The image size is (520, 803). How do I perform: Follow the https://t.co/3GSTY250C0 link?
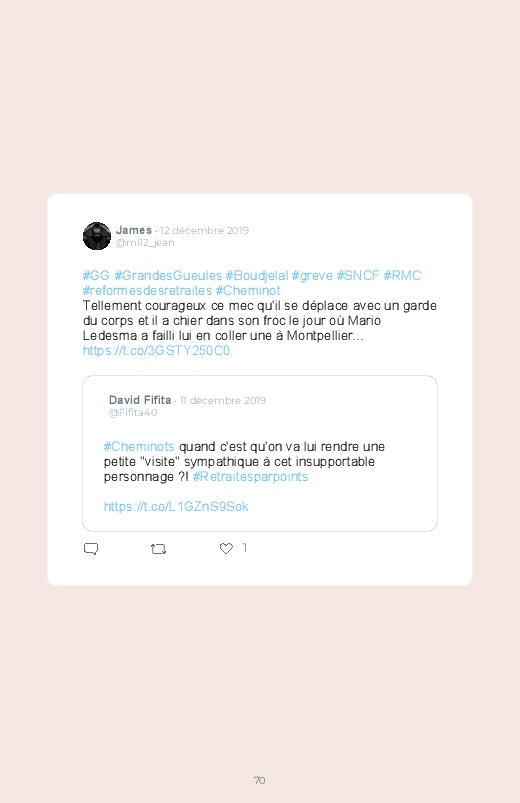pyautogui.click(x=156, y=350)
